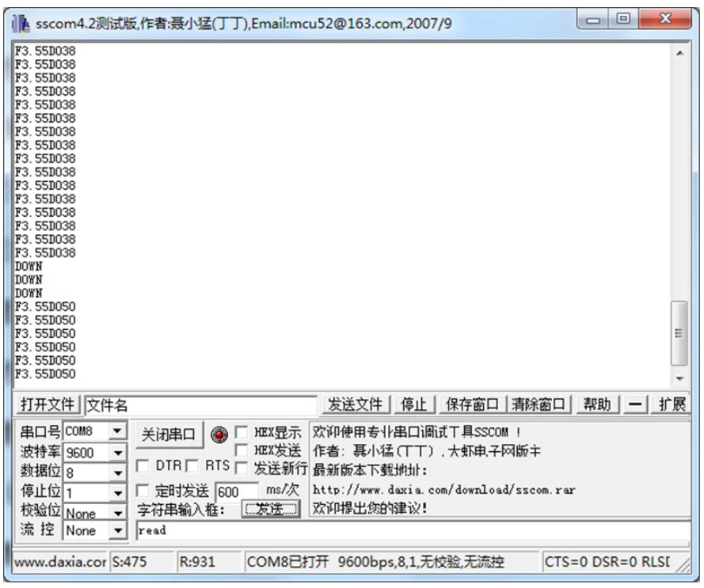Viewport: 704px width, 588px height.
Task: Click the 扩展 expand button
Action: pyautogui.click(x=672, y=404)
